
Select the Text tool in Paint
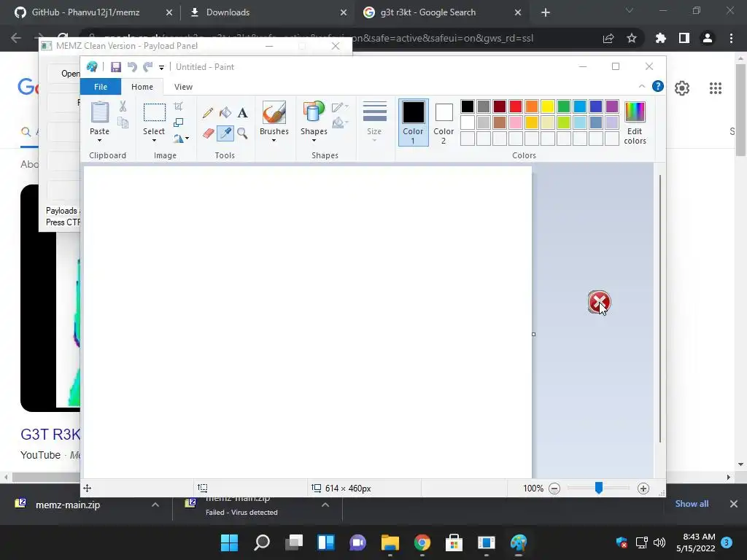click(242, 113)
